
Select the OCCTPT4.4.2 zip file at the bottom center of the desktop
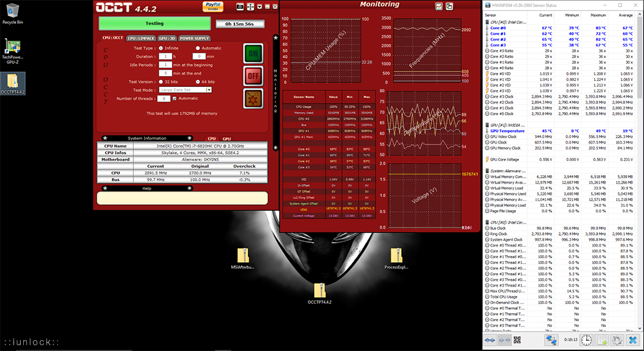click(319, 294)
